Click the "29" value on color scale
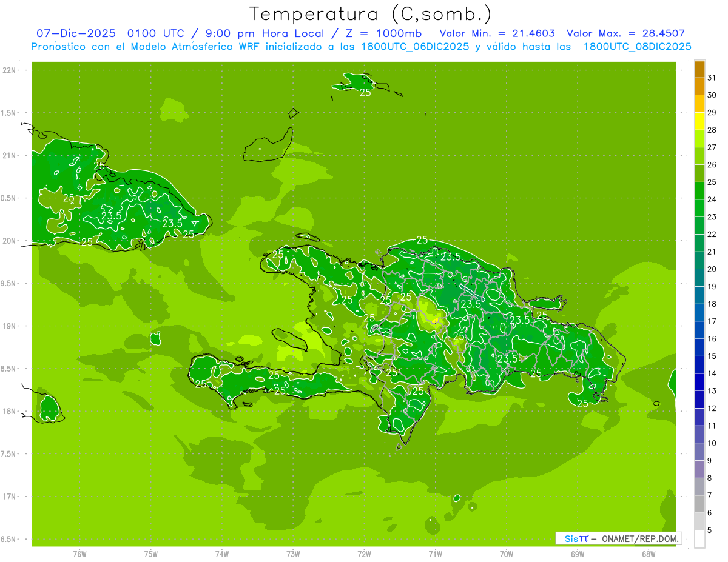Image resolution: width=728 pixels, height=562 pixels. (x=712, y=112)
